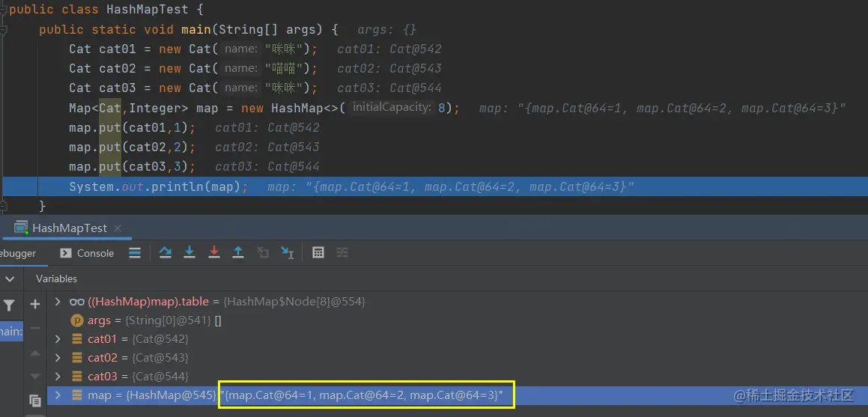Image resolution: width=868 pixels, height=417 pixels.
Task: Click the red Force Step Into icon
Action: (x=213, y=253)
